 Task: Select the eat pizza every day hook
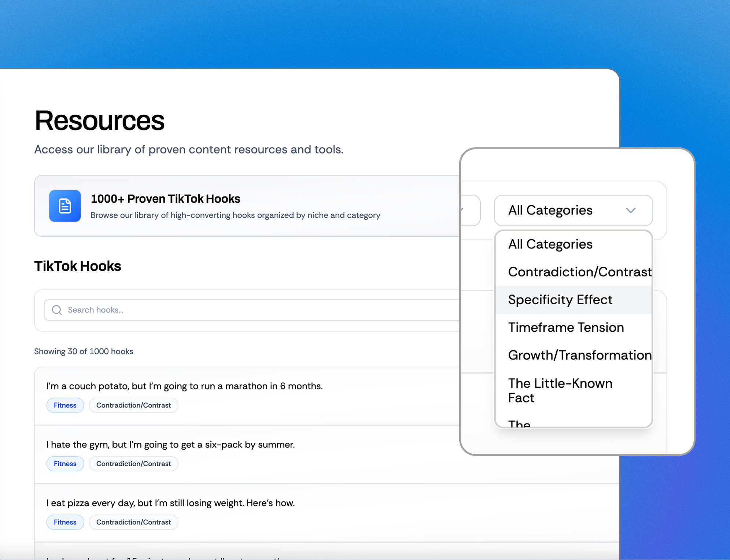tap(170, 503)
